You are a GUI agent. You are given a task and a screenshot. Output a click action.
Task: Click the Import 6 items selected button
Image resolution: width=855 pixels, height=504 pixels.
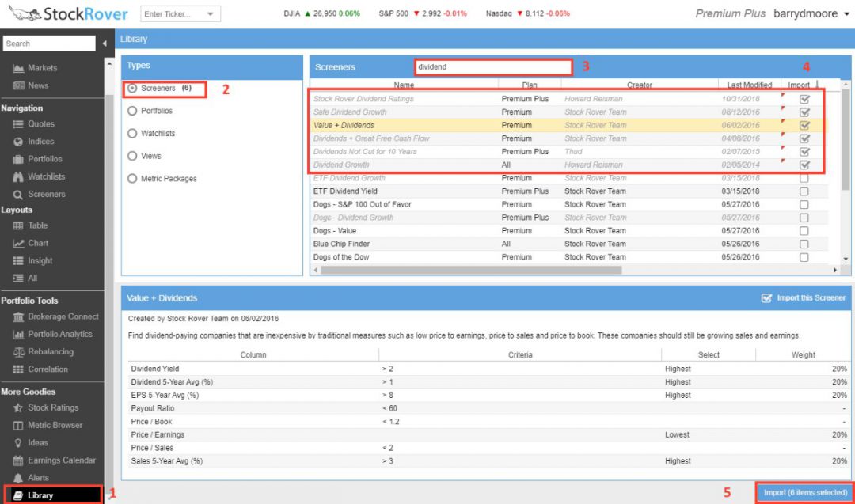pos(803,491)
